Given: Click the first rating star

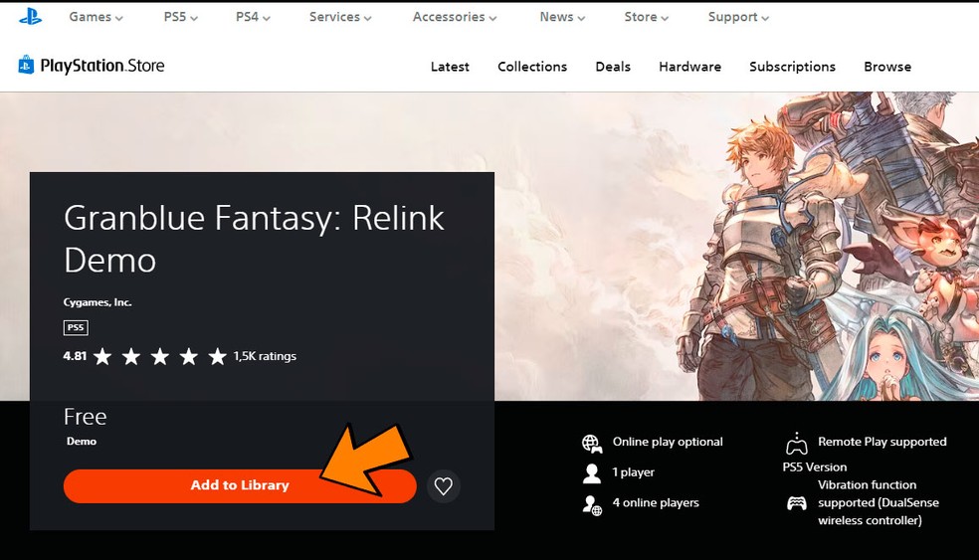Looking at the screenshot, I should (x=102, y=356).
